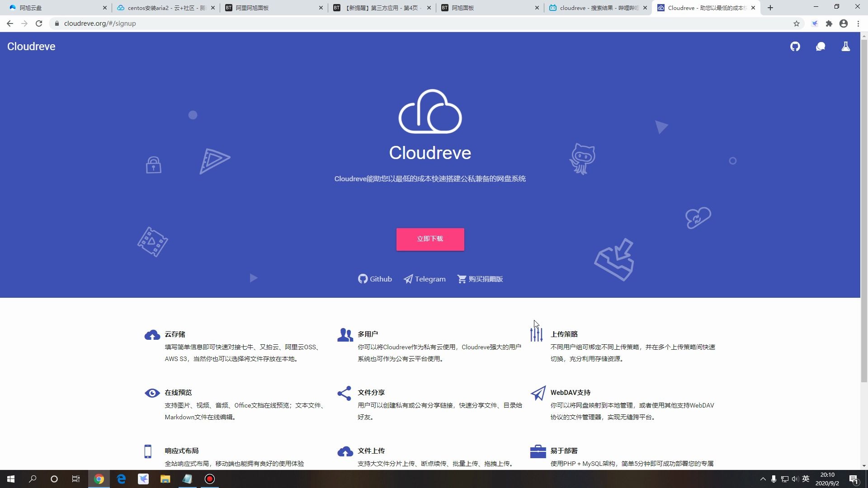Open the Windows Start menu
The width and height of the screenshot is (868, 488).
[x=10, y=479]
